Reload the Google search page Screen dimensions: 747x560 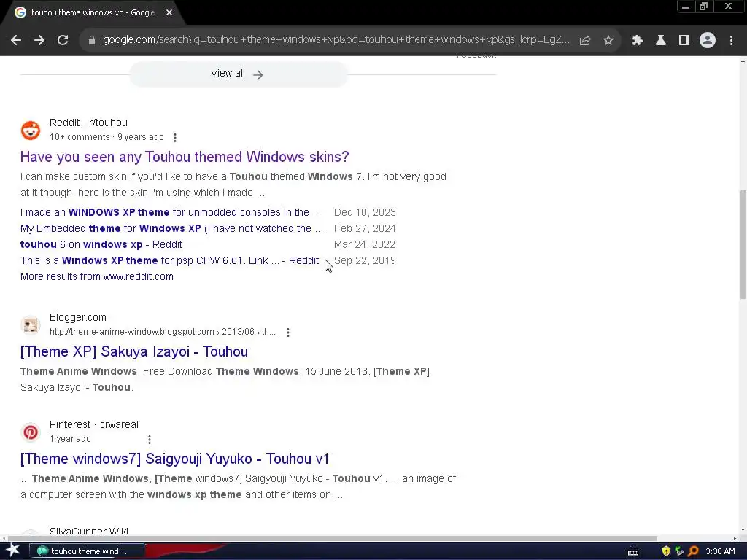coord(63,41)
